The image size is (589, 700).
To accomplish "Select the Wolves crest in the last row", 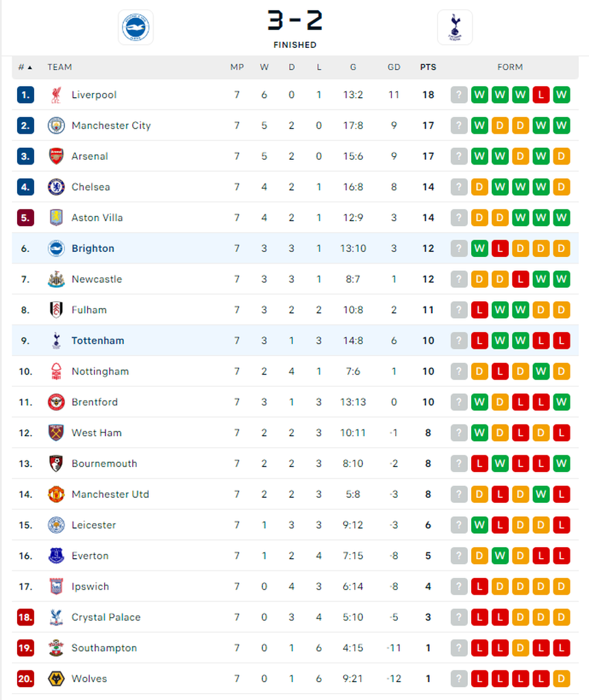I will click(x=57, y=679).
